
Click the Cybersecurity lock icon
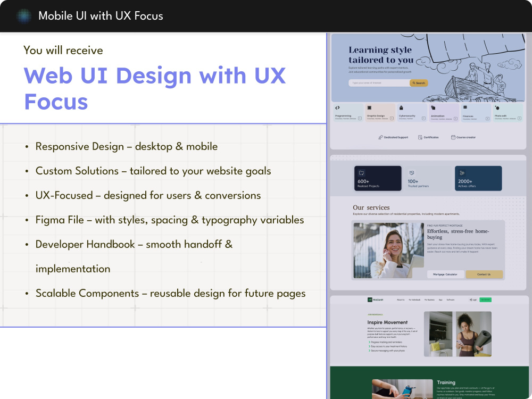point(401,108)
